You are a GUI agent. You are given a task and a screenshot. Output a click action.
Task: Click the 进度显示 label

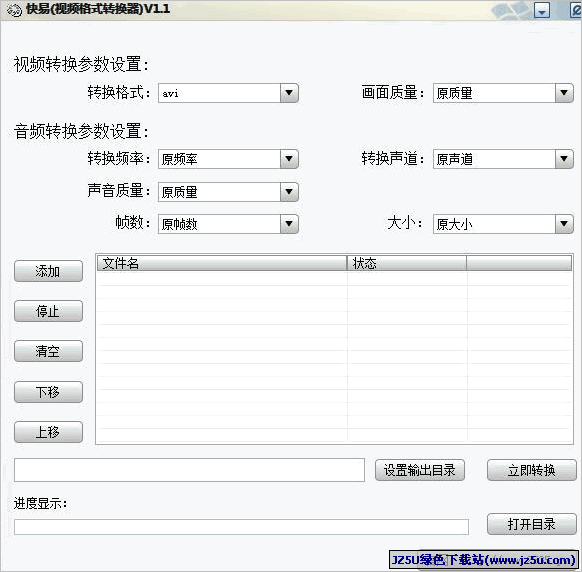point(40,504)
